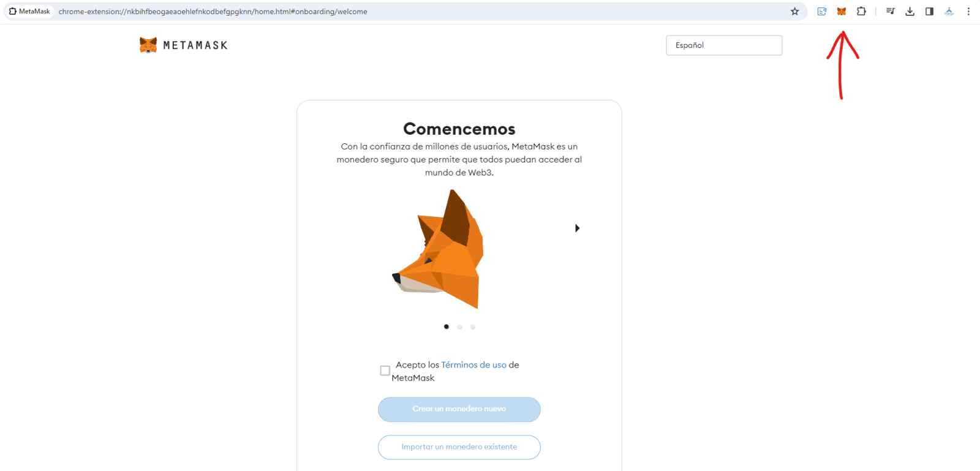Click 'Crear un monedero nuevo' button

pos(459,409)
